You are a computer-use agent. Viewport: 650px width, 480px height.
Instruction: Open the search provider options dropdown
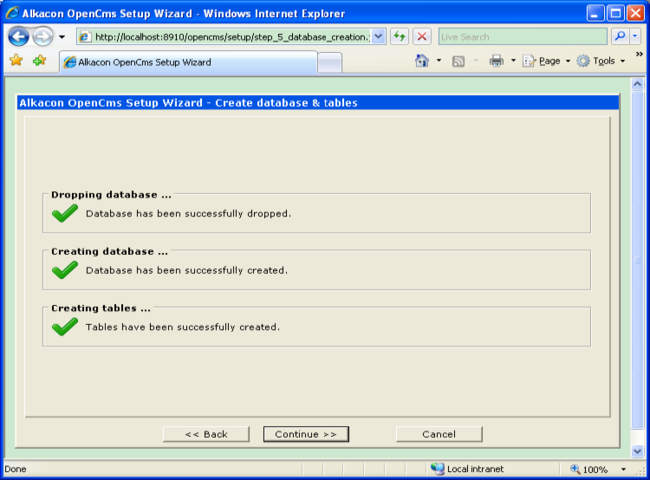pos(635,37)
